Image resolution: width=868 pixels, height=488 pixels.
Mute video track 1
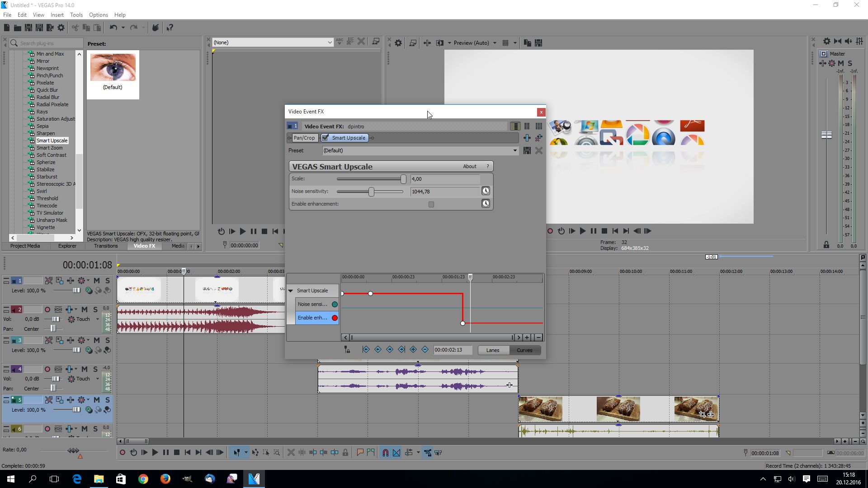point(96,281)
